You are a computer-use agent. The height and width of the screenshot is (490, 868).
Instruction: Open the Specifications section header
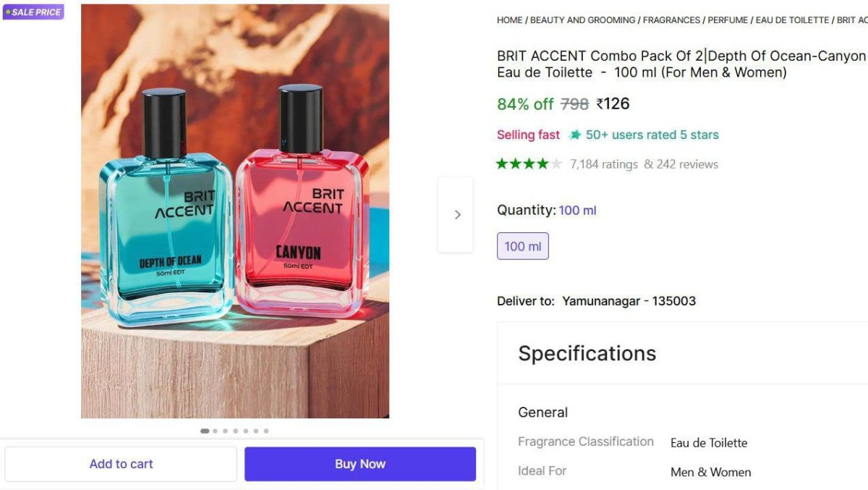587,353
